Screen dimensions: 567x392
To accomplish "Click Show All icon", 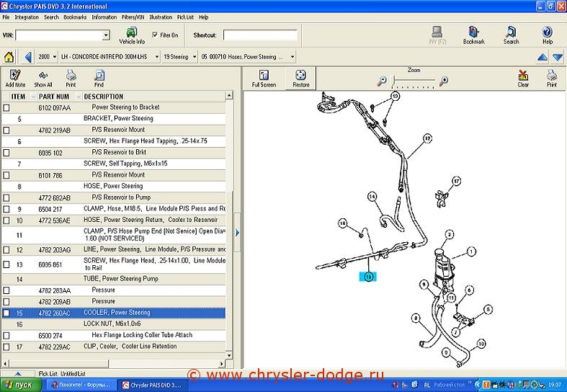I will coord(43,79).
